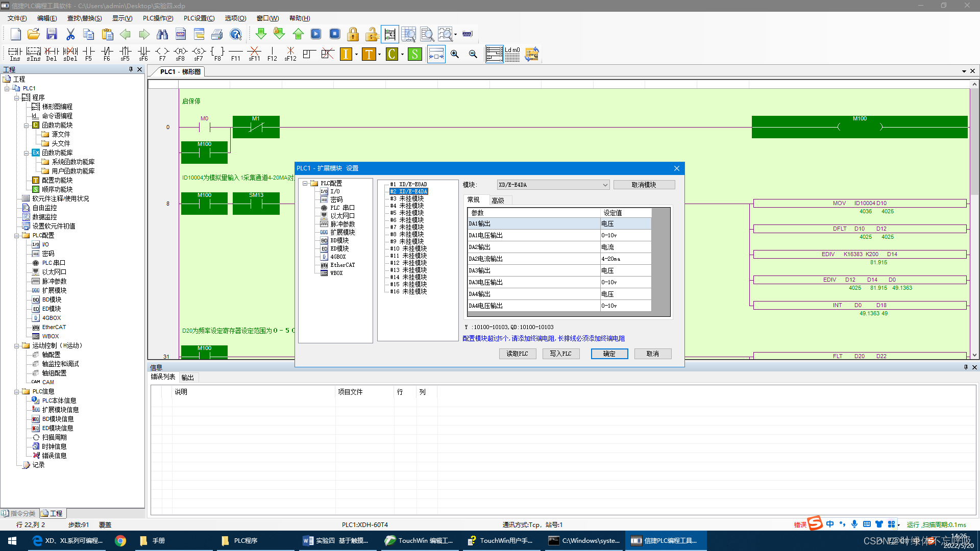The height and width of the screenshot is (551, 980).
Task: Click the blue Stop PLC icon
Action: pos(335,34)
